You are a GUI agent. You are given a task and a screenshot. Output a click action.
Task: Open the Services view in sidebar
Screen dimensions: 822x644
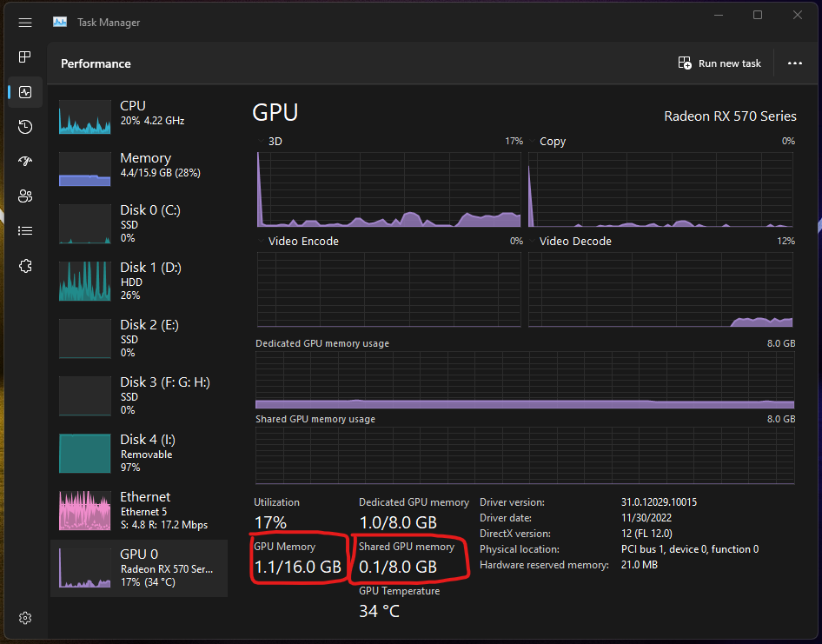(24, 266)
